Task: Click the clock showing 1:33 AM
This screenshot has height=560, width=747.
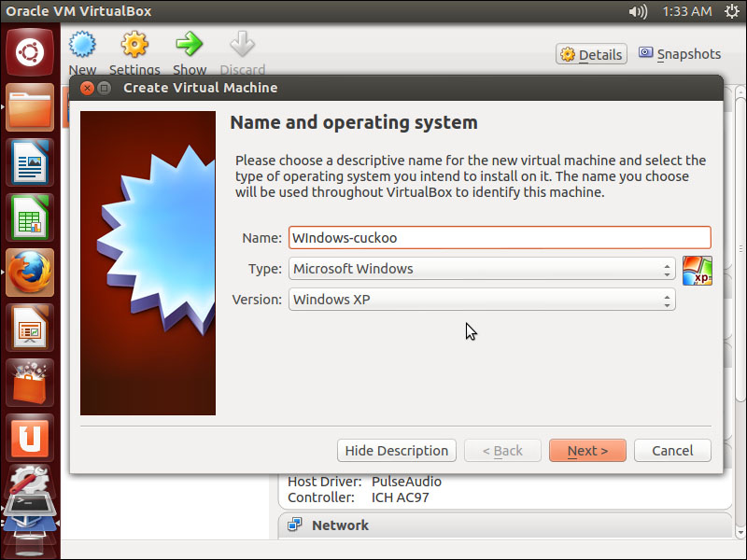Action: (x=687, y=11)
